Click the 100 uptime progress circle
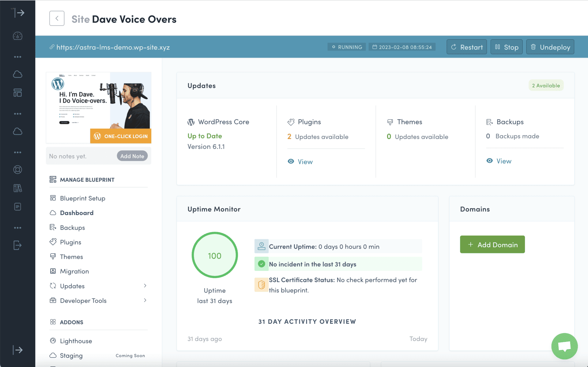Screen dimensions: 588x367 pos(215,255)
